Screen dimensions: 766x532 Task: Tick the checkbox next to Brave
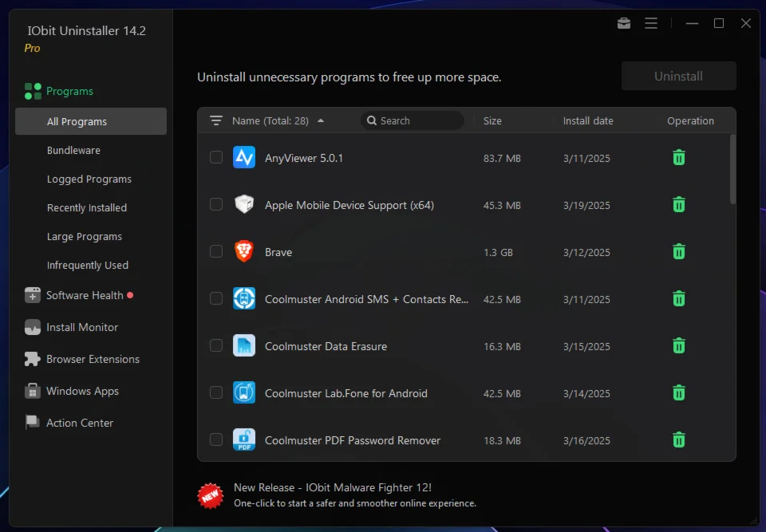216,251
